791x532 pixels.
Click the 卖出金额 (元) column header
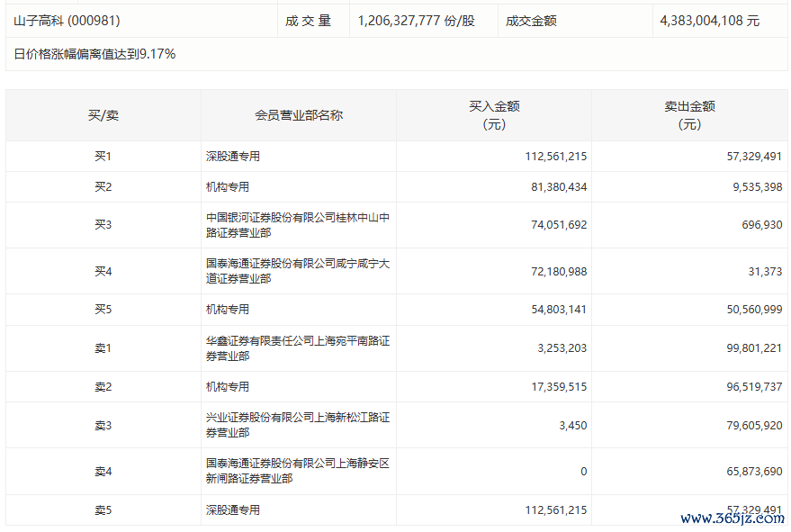pos(689,115)
